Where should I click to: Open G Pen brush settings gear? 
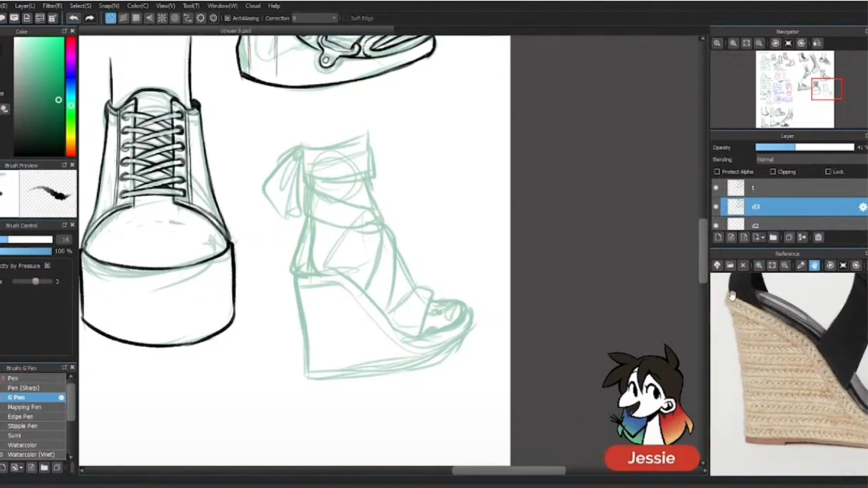pyautogui.click(x=62, y=397)
